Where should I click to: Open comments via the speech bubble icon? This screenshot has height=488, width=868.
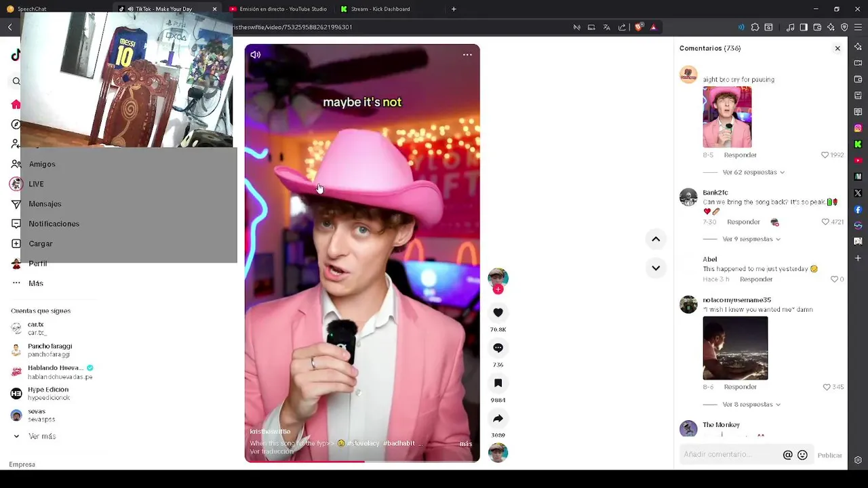(498, 348)
